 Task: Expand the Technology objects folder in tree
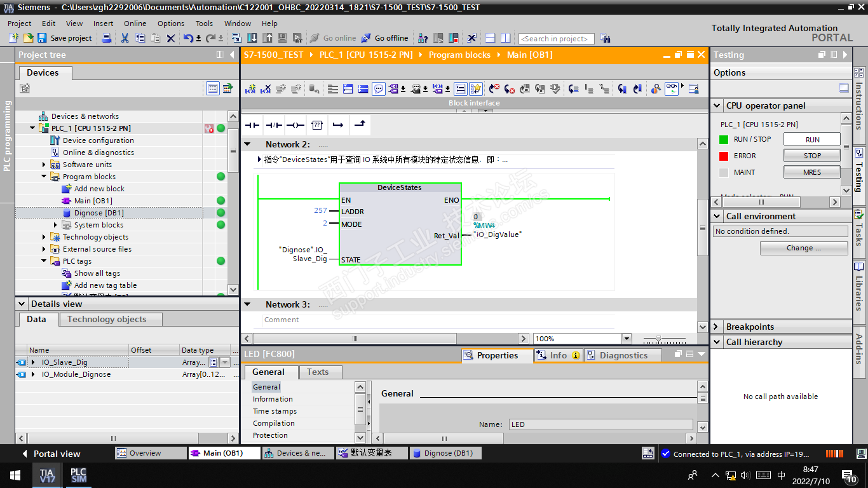[44, 237]
